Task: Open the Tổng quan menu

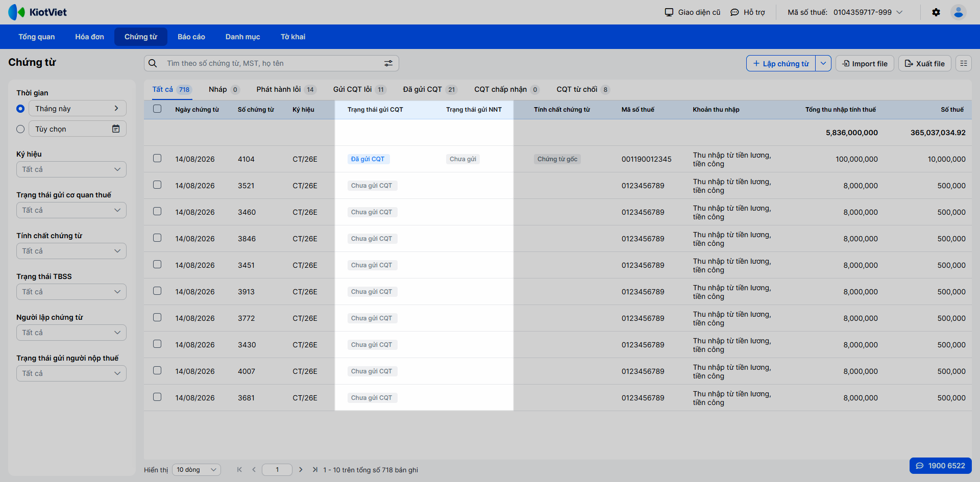Action: 37,37
